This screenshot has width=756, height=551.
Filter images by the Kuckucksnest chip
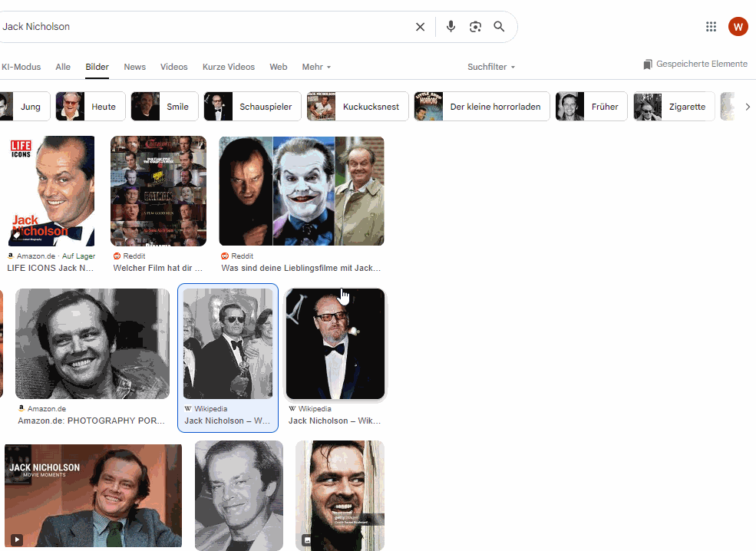358,107
